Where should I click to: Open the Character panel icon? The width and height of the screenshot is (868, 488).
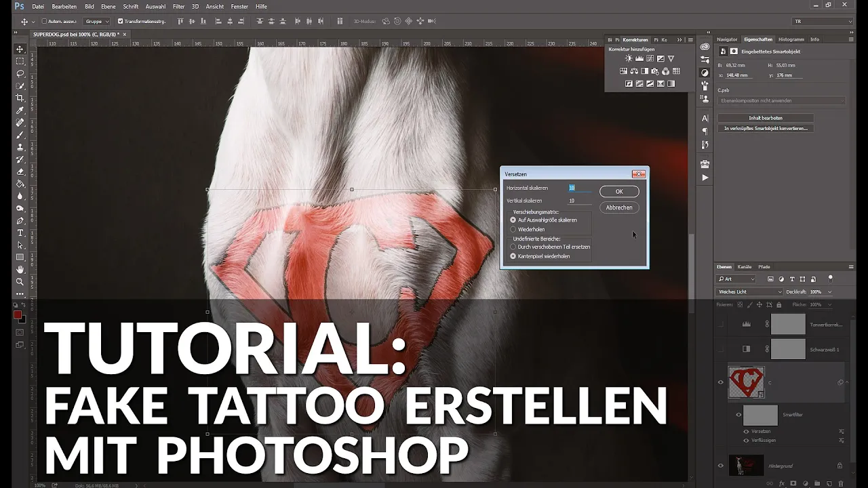pyautogui.click(x=705, y=119)
